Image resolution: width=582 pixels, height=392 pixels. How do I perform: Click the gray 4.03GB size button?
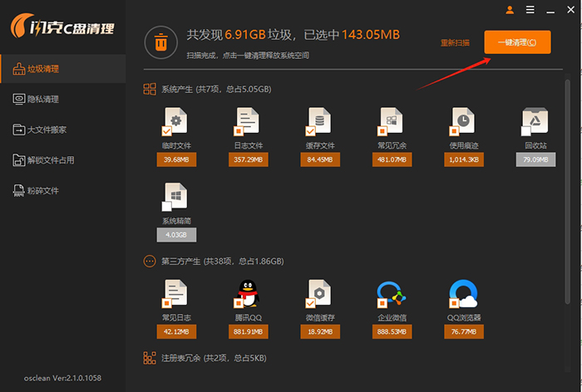click(x=176, y=235)
